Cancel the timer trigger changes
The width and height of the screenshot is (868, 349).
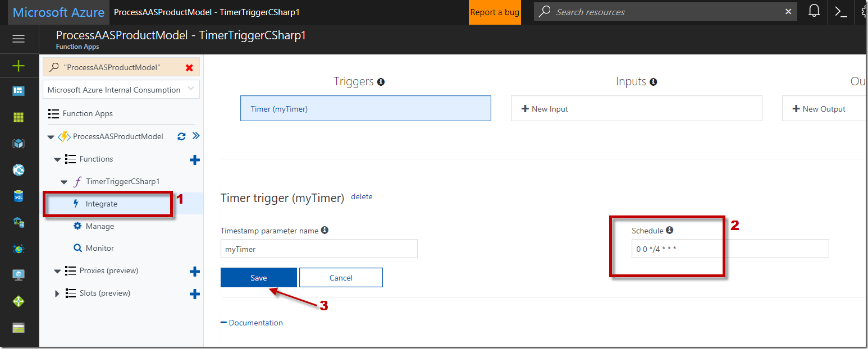point(341,278)
